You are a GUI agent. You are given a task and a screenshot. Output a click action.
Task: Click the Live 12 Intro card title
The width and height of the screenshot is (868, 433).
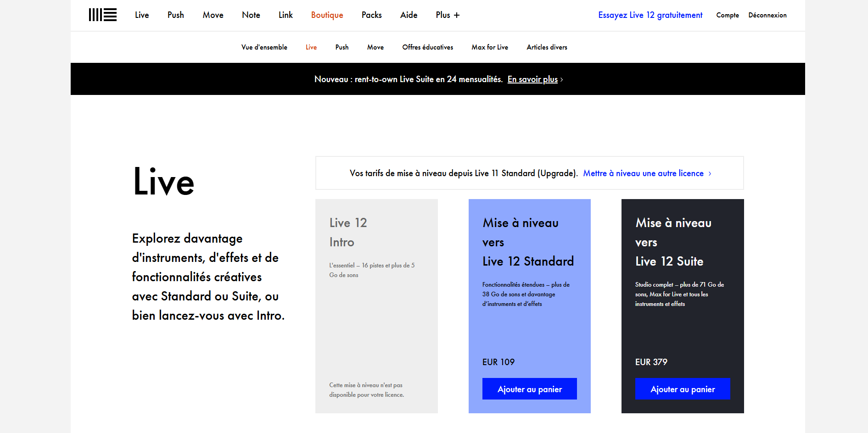[x=348, y=233]
